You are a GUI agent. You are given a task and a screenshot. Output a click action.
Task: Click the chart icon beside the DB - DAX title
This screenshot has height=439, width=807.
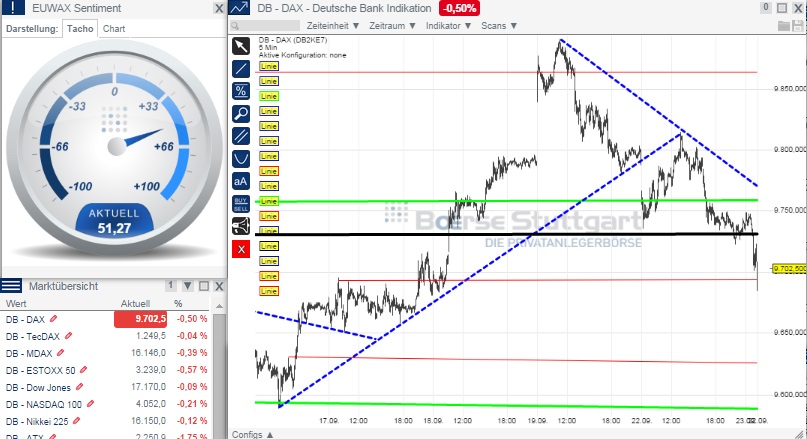point(240,8)
